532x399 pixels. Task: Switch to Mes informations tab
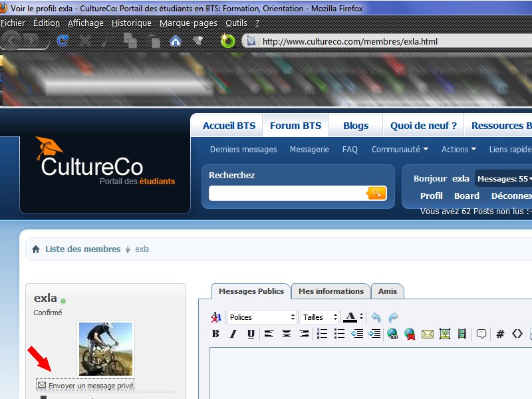click(331, 291)
